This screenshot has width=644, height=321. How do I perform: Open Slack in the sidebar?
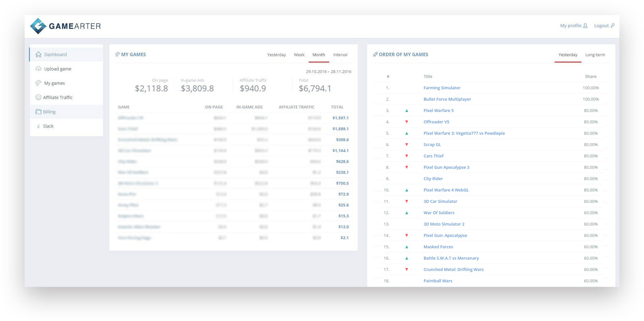click(66, 126)
